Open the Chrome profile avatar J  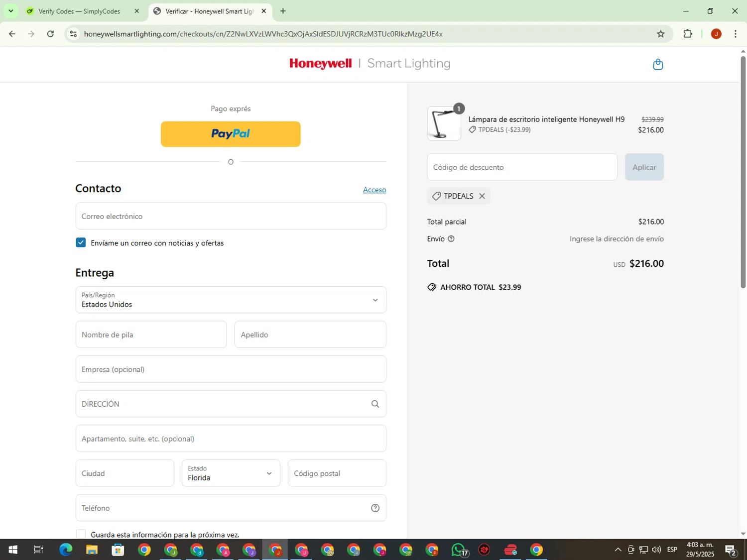716,34
